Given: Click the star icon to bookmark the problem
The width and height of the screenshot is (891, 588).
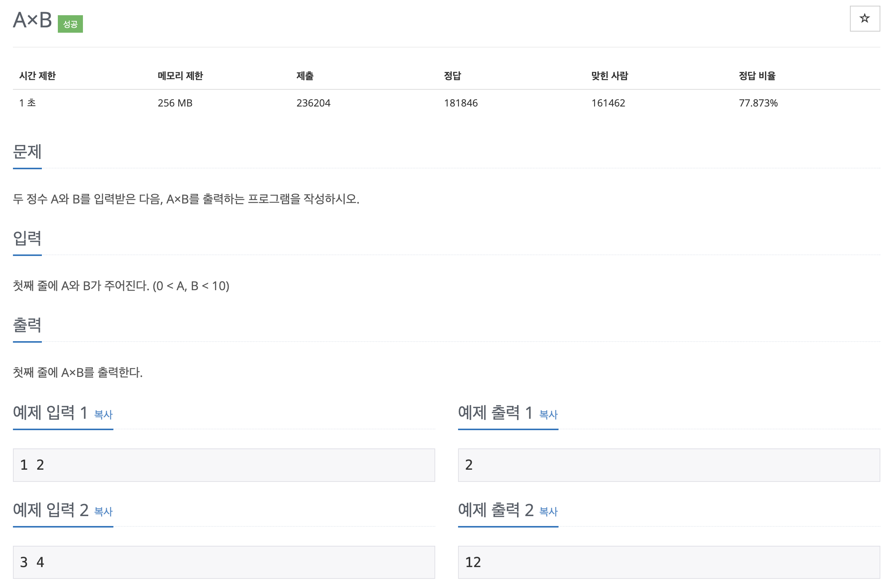Looking at the screenshot, I should click(864, 19).
